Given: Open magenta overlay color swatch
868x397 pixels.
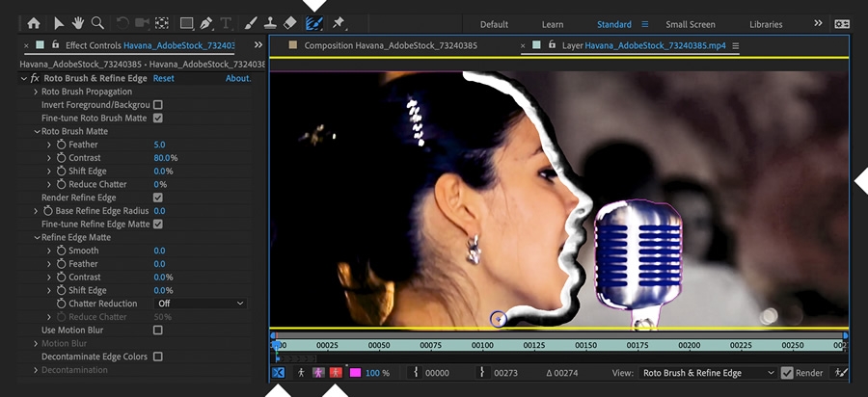Looking at the screenshot, I should (x=355, y=373).
